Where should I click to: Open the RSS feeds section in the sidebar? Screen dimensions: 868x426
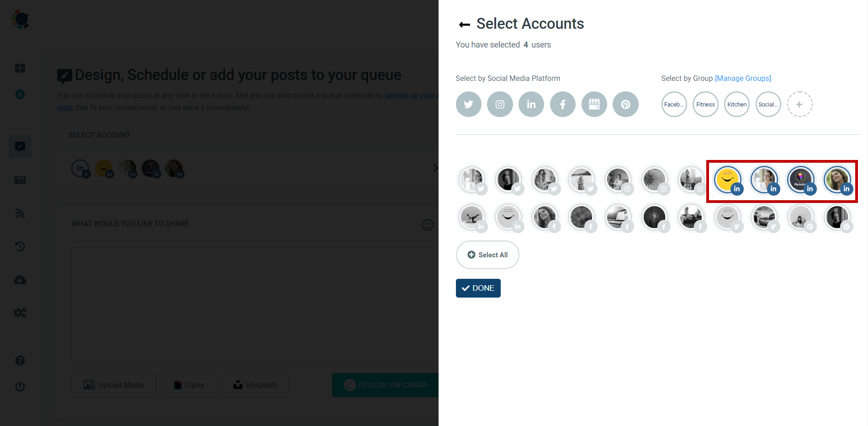[x=20, y=213]
